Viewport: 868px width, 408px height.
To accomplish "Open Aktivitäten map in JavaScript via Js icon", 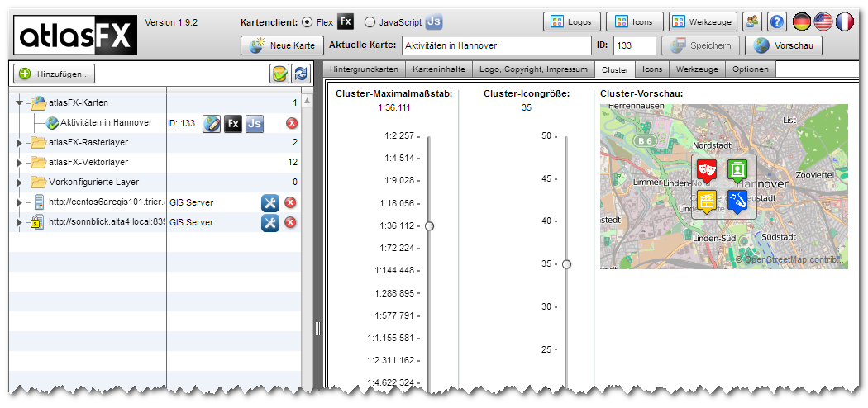I will 255,123.
